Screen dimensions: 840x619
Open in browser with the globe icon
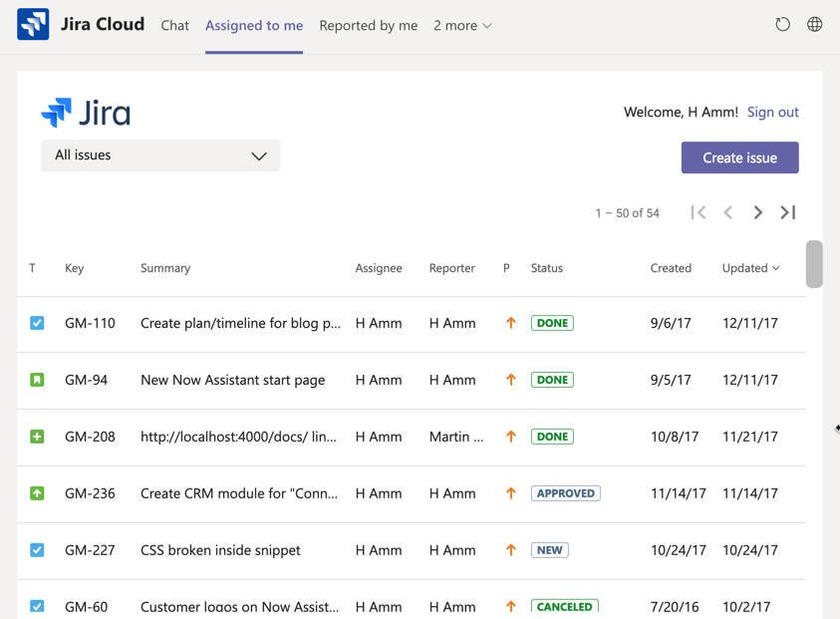815,24
